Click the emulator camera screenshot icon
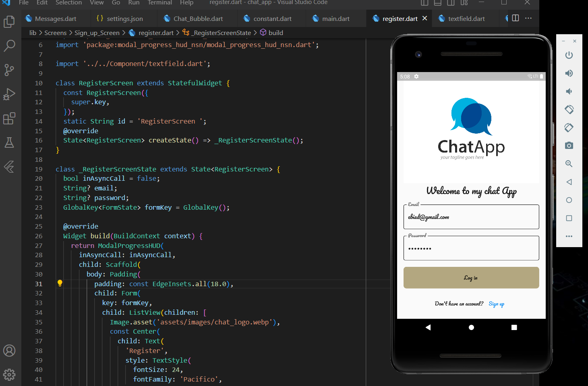The image size is (588, 386). tap(569, 145)
